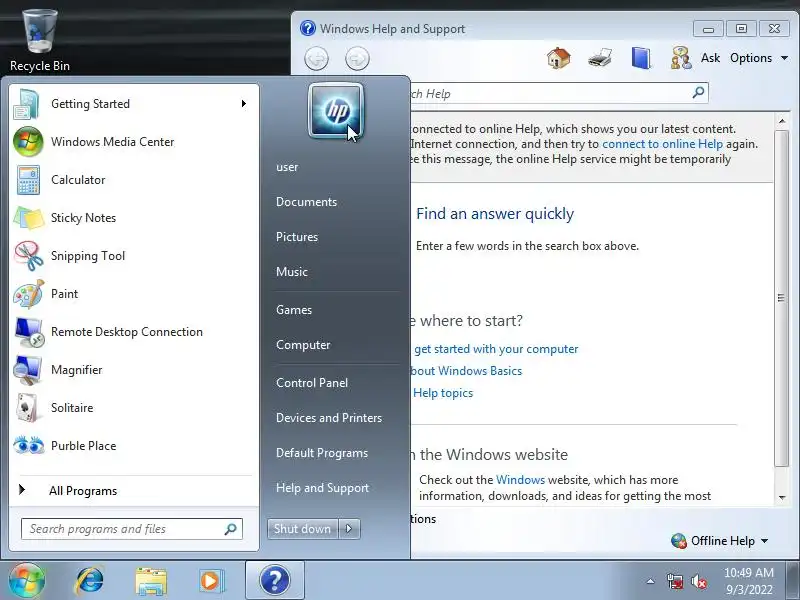Screen dimensions: 800x600
Task: Launch the Magnifier
Action: point(134,370)
